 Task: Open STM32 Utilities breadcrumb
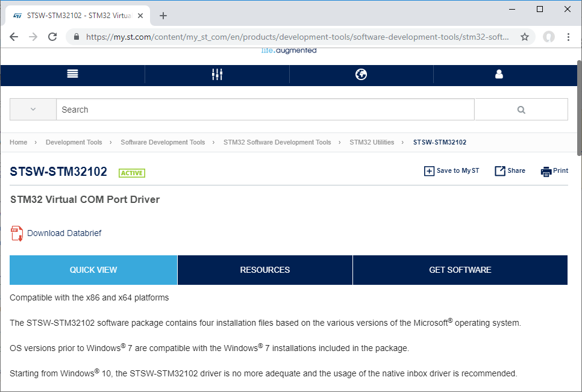tap(372, 142)
